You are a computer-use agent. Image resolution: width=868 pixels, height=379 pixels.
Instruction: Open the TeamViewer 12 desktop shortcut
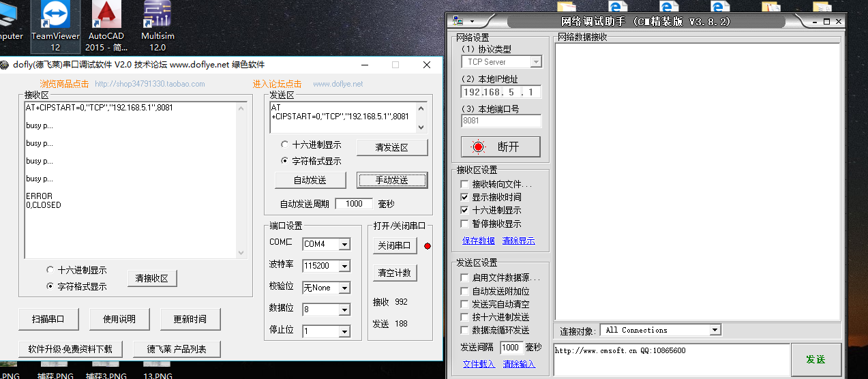click(55, 27)
